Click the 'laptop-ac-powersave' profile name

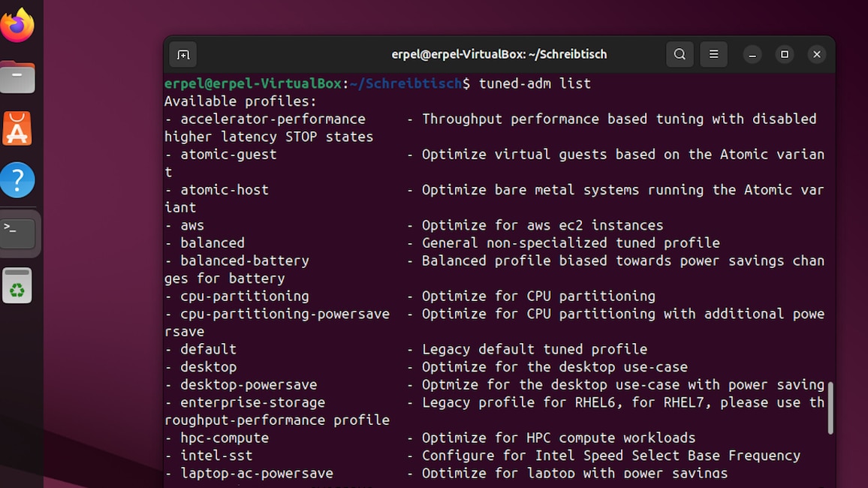(x=257, y=473)
